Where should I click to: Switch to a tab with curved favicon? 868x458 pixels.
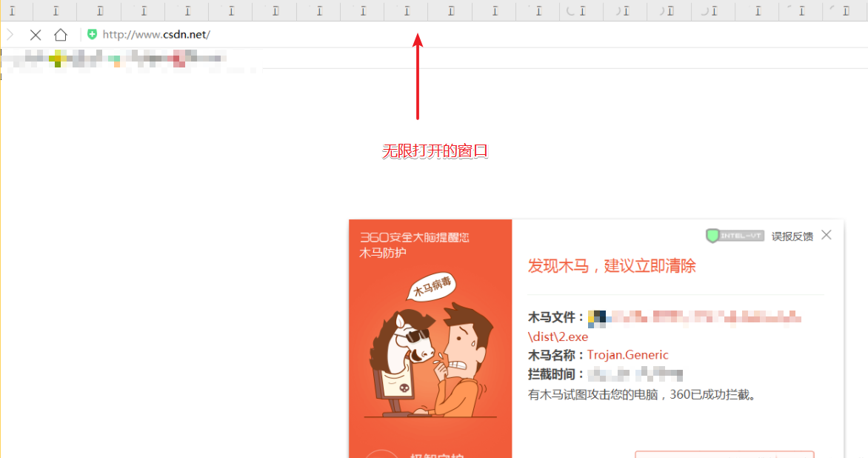point(581,10)
